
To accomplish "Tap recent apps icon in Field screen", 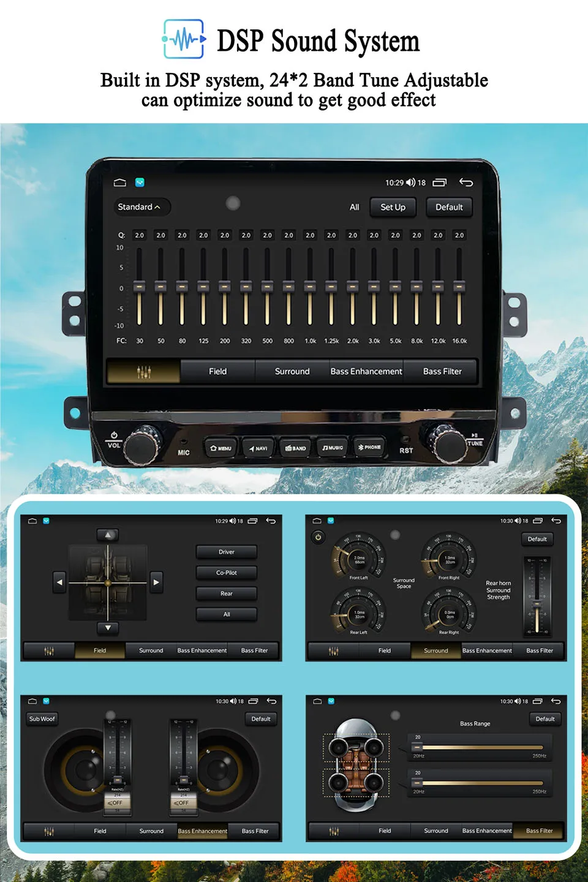I will coord(252,521).
